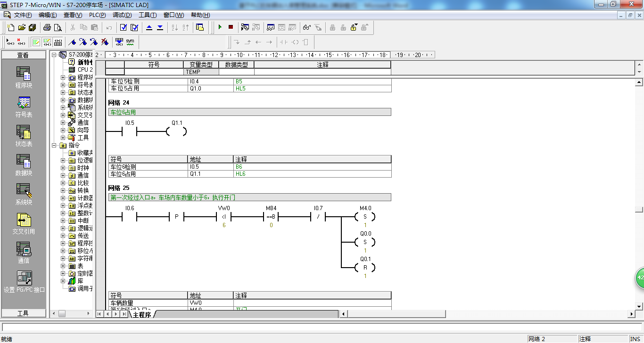Toggle the network comments display icon
This screenshot has height=343, width=644.
47,42
